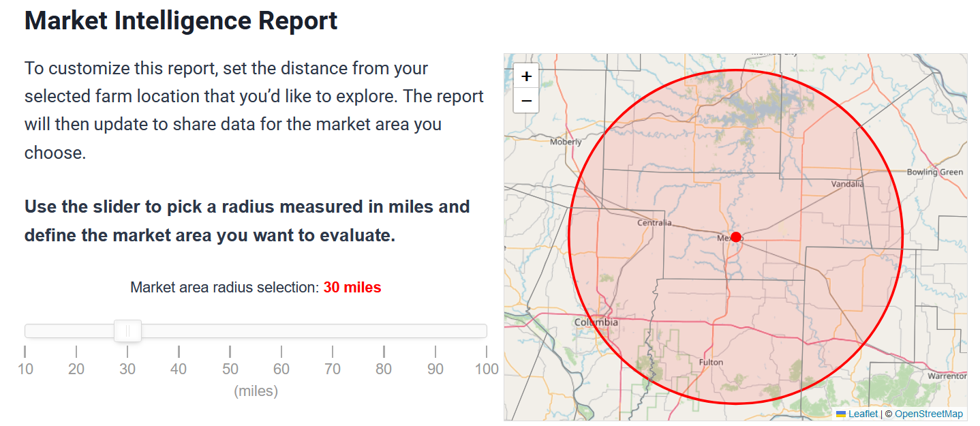
Task: Click the 40 label under the slider
Action: pos(179,369)
